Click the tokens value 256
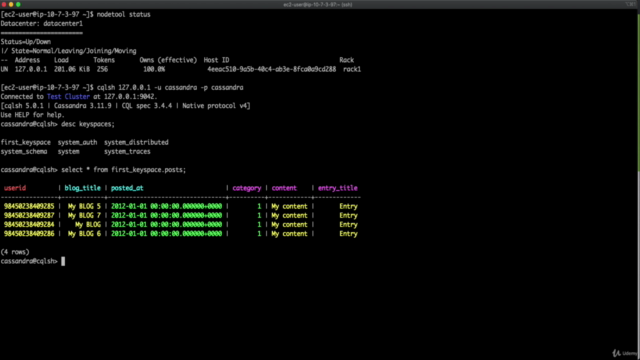The image size is (640, 360). (102, 69)
